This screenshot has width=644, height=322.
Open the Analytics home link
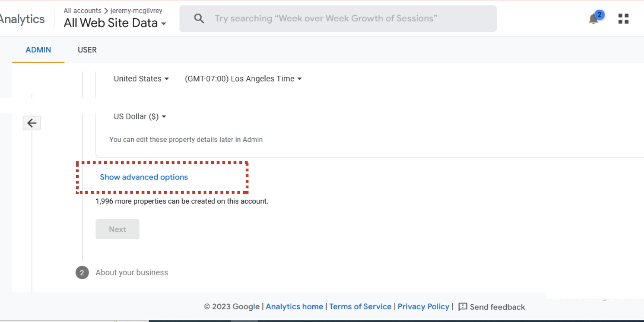tap(294, 307)
